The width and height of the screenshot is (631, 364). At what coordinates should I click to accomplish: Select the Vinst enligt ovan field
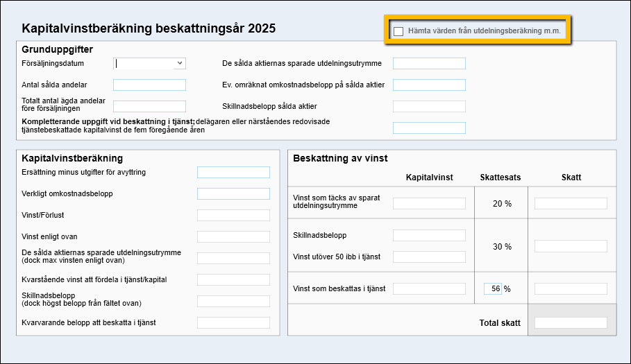233,237
